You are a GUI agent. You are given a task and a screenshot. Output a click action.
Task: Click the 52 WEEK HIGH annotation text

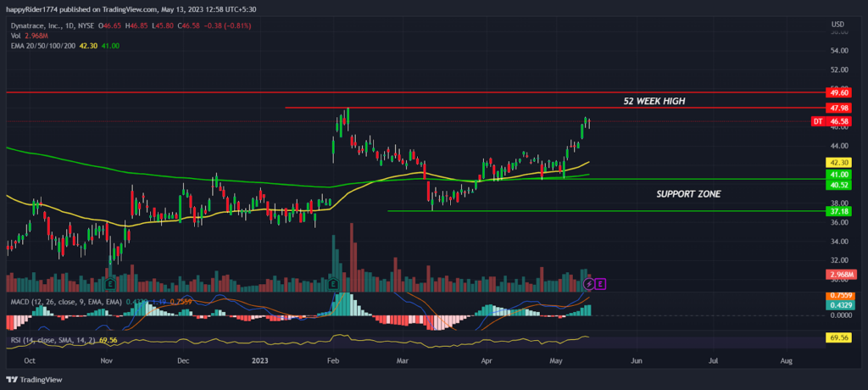[x=655, y=101]
